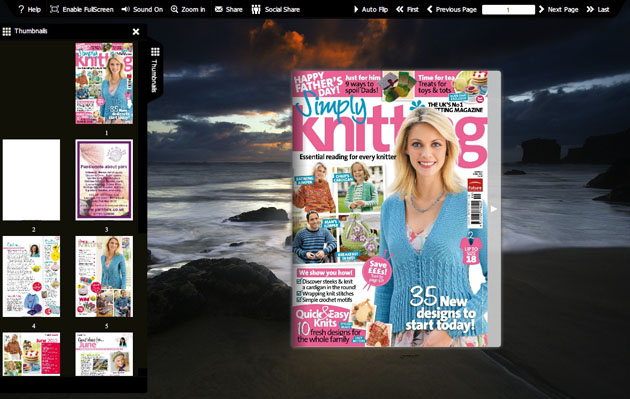Viewport: 630px width, 399px height.
Task: Click the Enable FullScreen button
Action: [x=82, y=9]
